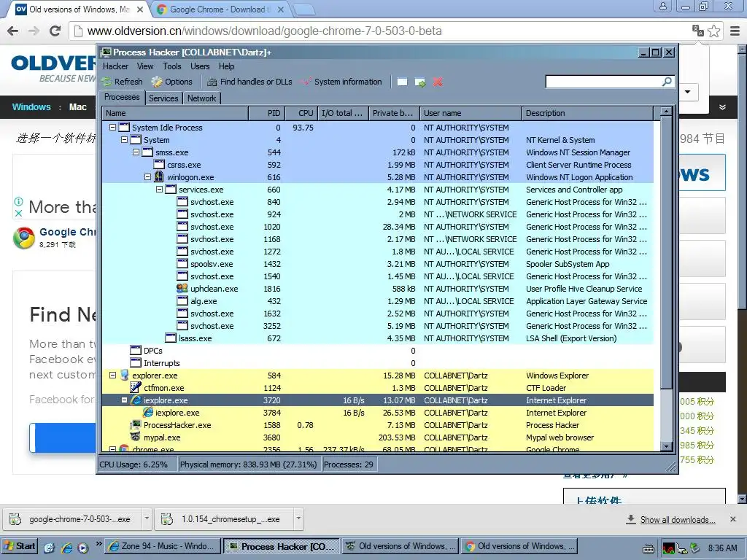The width and height of the screenshot is (747, 560).
Task: Select the Processes tab
Action: 122,97
